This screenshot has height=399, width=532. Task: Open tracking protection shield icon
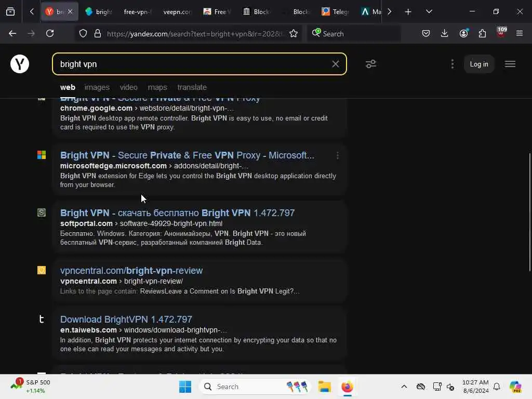[x=83, y=34]
